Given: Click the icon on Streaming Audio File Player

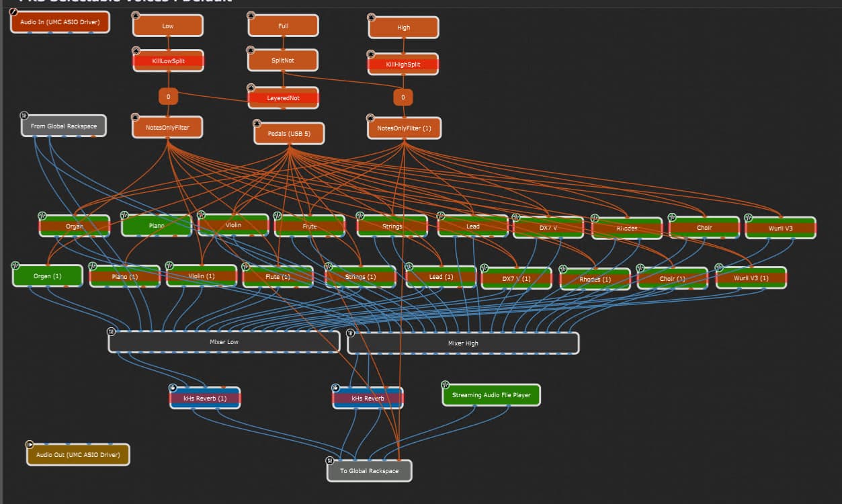Looking at the screenshot, I should (x=445, y=385).
